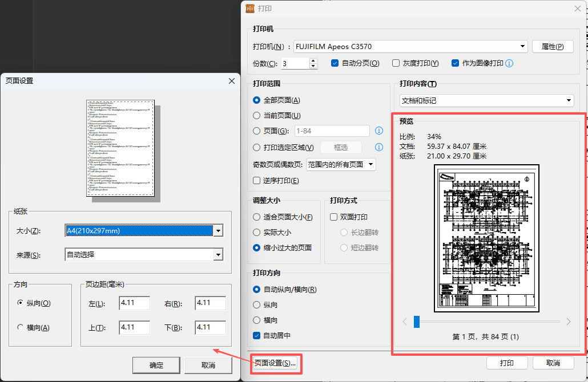The image size is (588, 382).
Task: Select 横向 radio in 打印方向
Action: point(257,320)
